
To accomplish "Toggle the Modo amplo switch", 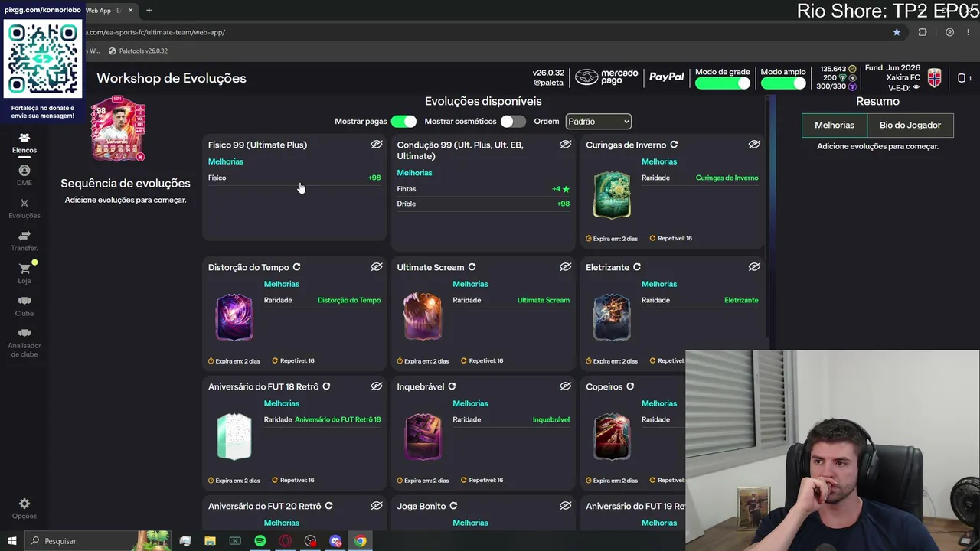I will pyautogui.click(x=783, y=83).
